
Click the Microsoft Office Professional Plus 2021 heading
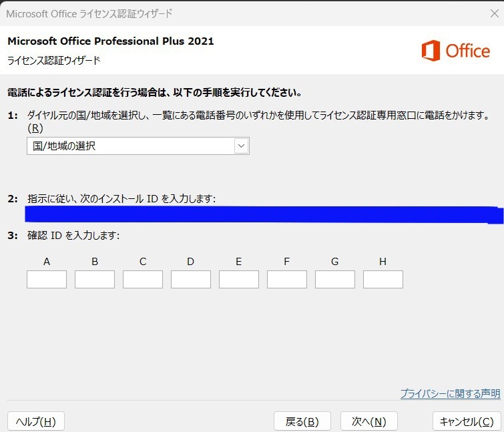[111, 41]
